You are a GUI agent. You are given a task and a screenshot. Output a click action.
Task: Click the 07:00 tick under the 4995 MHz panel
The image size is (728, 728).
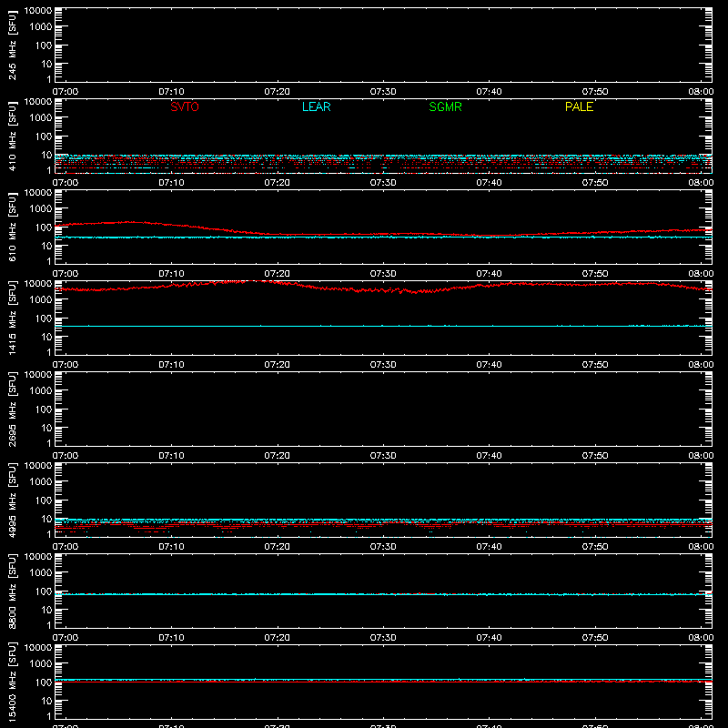point(66,547)
